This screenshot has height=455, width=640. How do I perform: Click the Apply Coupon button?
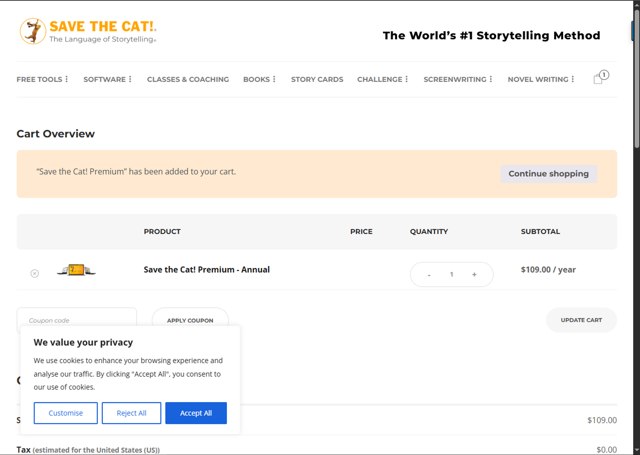point(190,320)
